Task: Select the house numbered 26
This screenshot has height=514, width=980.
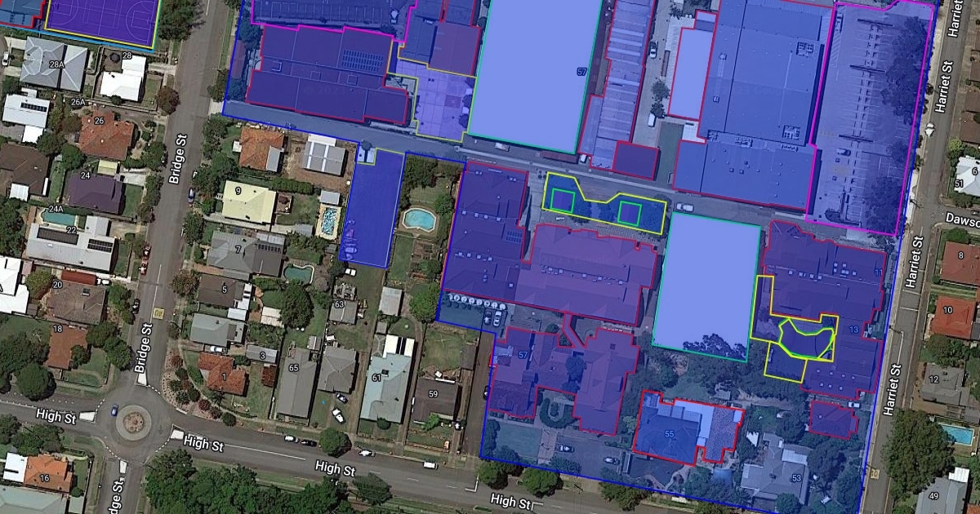Action: (x=99, y=121)
